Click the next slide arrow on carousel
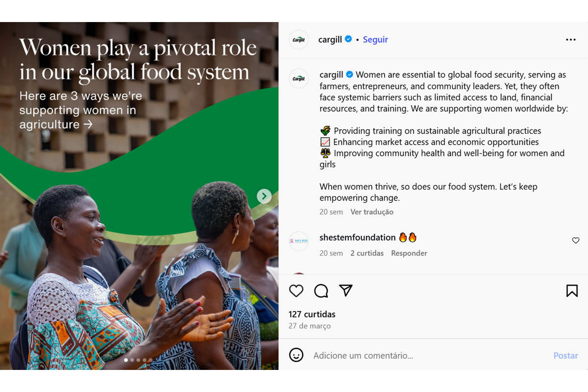The width and height of the screenshot is (588, 392). [264, 196]
